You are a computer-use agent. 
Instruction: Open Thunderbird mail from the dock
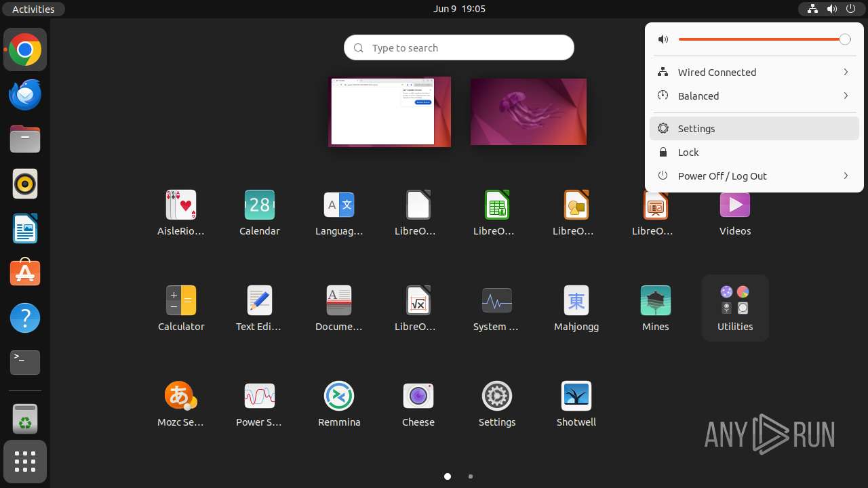pos(25,94)
